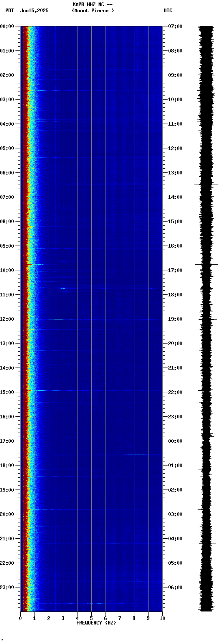Click the 'UTC' timezone label

[168, 11]
